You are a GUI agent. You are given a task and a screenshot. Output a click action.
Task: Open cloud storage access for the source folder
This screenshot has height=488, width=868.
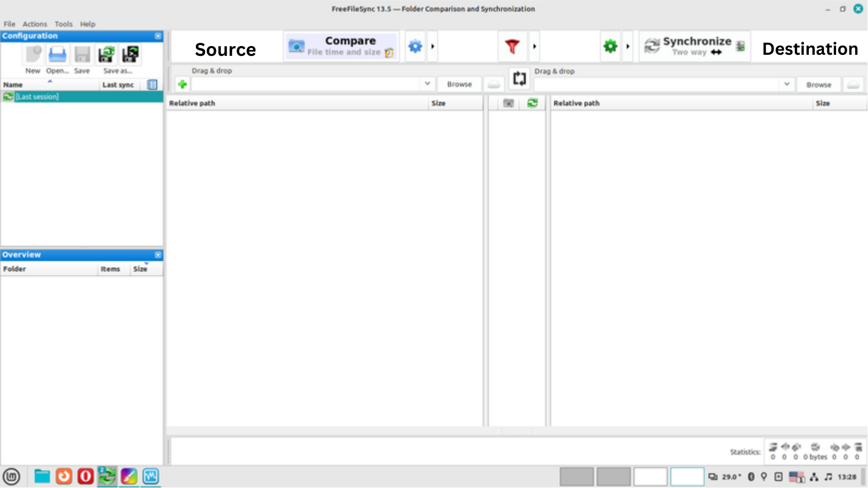pos(494,85)
